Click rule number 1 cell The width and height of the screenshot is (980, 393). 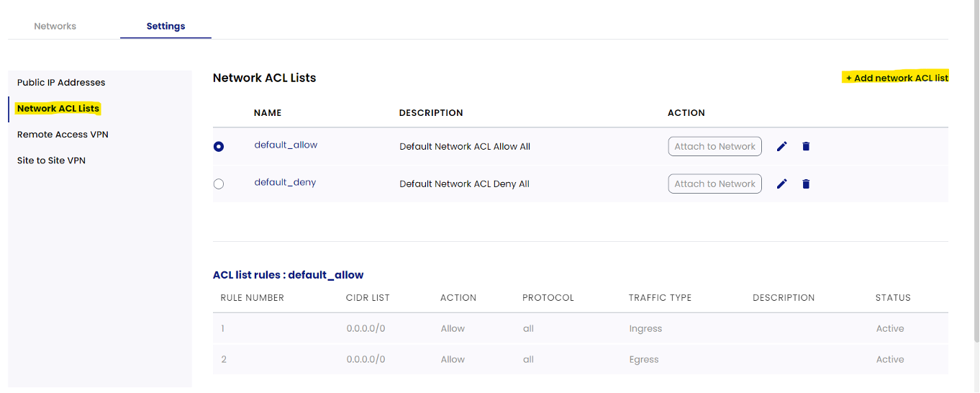point(223,328)
